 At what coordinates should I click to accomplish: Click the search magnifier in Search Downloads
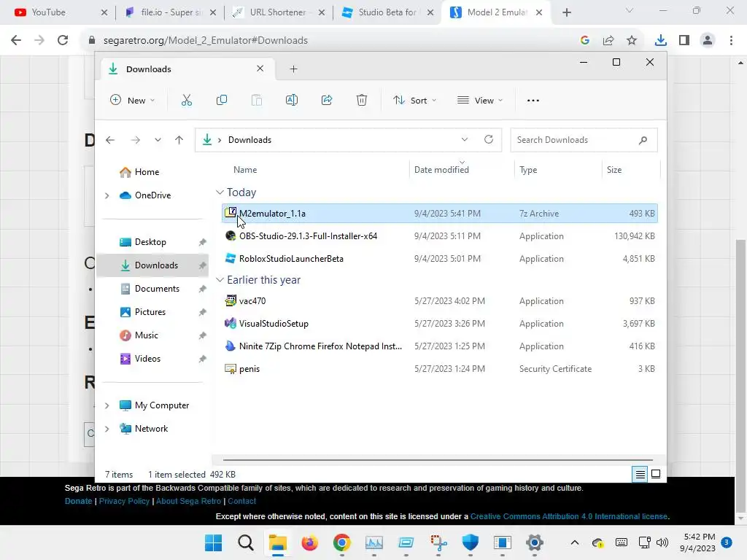pyautogui.click(x=643, y=140)
